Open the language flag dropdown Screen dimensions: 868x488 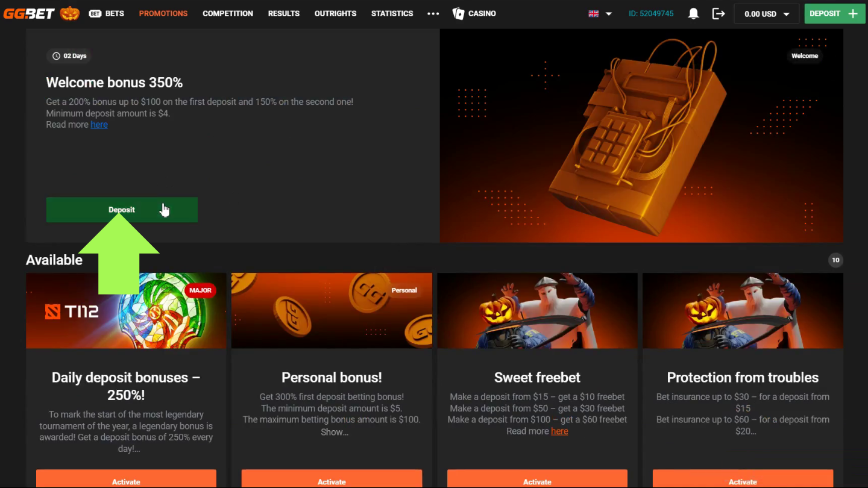[x=600, y=13]
